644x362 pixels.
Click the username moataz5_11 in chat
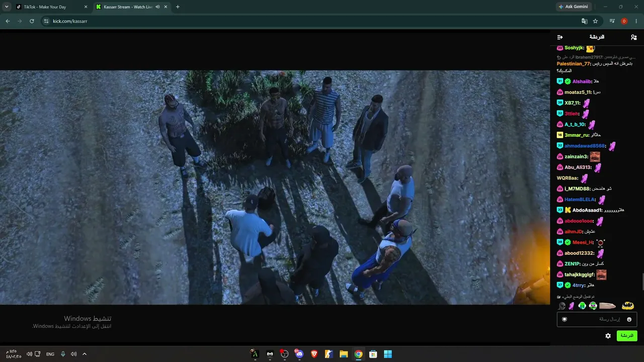pyautogui.click(x=578, y=93)
